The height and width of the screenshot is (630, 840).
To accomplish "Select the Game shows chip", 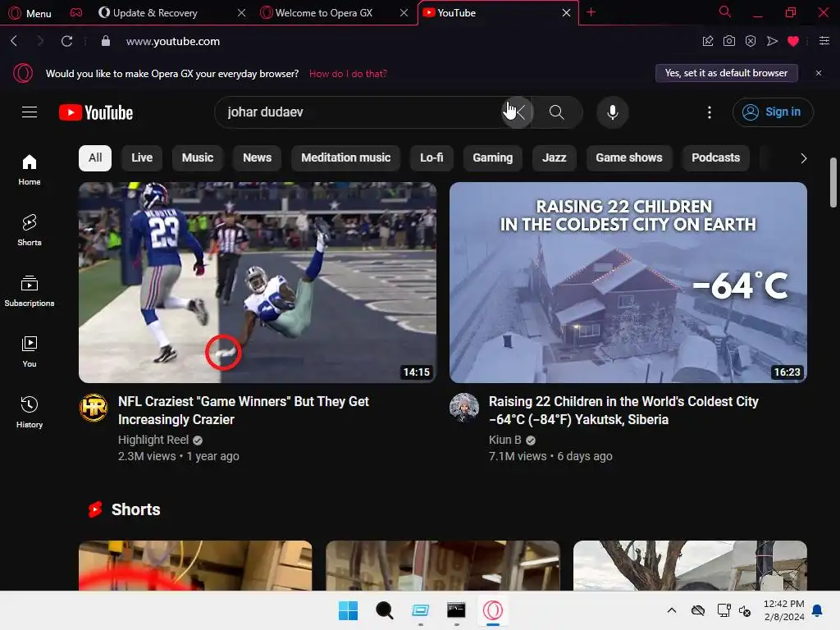I will pyautogui.click(x=629, y=158).
